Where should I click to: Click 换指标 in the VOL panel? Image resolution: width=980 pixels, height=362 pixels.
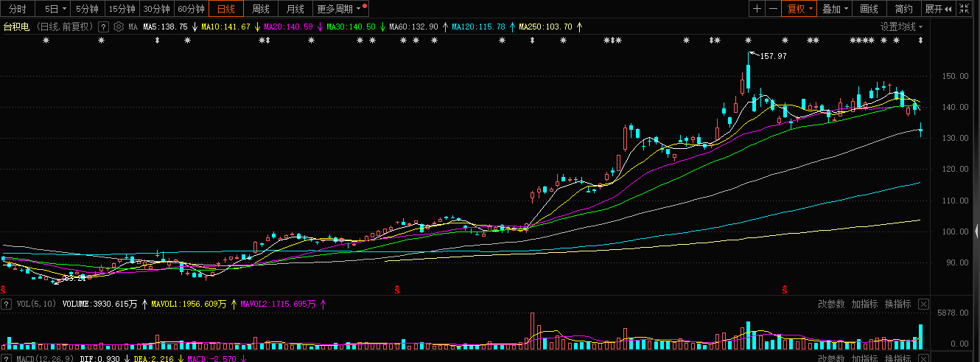point(898,304)
